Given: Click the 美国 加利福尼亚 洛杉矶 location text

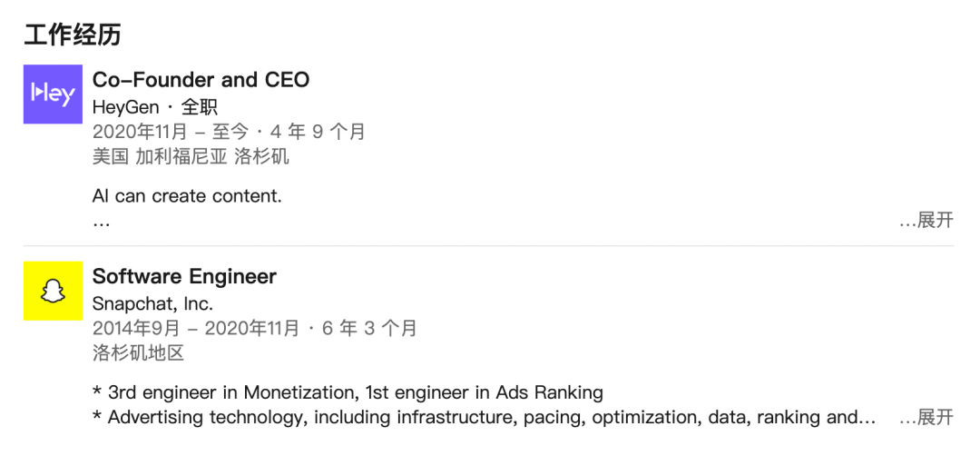Looking at the screenshot, I should [191, 156].
